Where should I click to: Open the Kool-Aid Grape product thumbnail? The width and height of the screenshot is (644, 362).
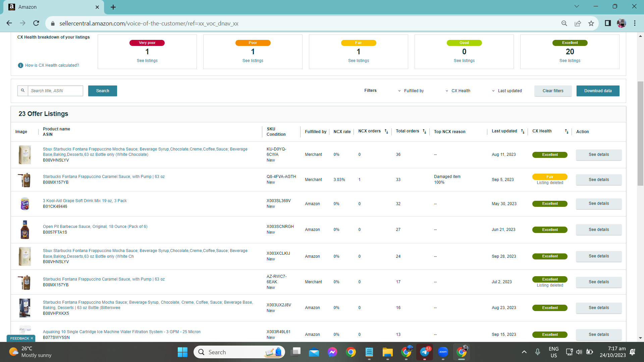point(25,204)
